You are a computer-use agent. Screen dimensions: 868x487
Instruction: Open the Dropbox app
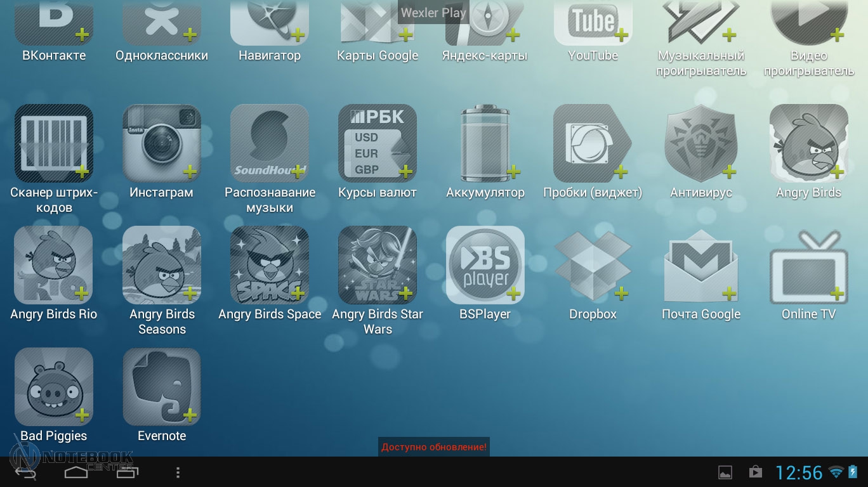(593, 265)
